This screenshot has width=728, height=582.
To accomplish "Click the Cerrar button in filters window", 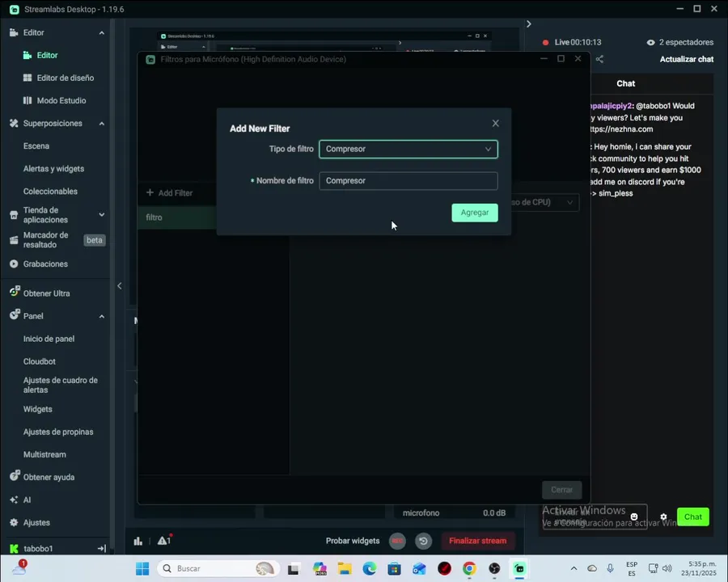I will (562, 490).
